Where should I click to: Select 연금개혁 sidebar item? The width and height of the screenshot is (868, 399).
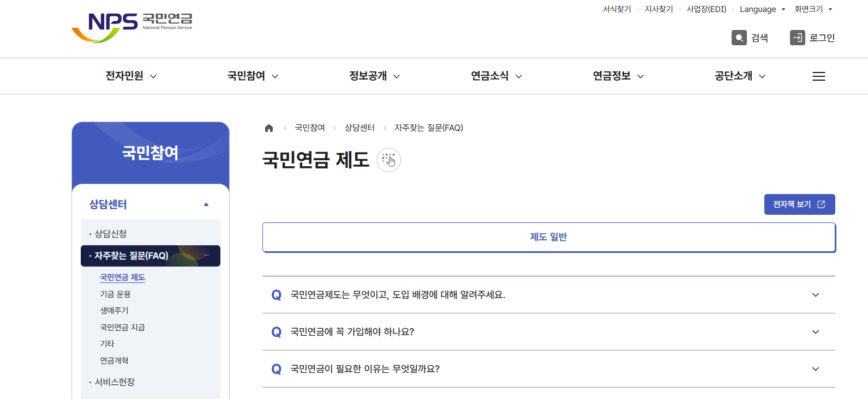(x=114, y=361)
